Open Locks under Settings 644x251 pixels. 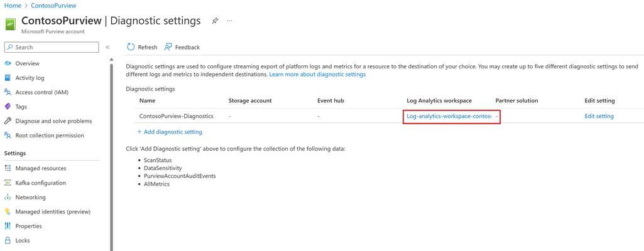(23, 240)
